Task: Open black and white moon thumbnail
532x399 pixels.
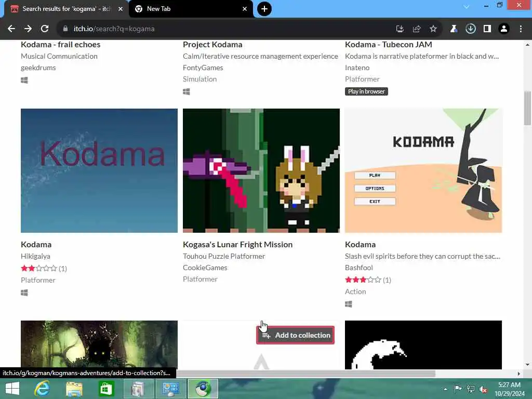Action: (x=423, y=345)
